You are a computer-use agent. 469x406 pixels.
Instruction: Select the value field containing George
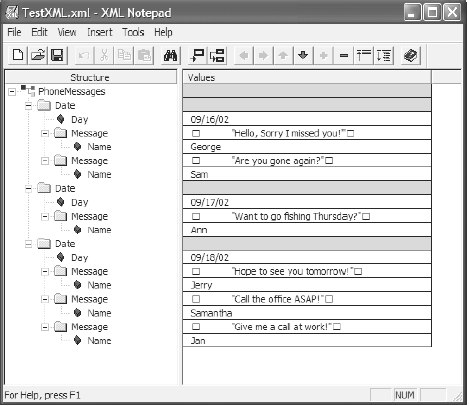point(307,147)
